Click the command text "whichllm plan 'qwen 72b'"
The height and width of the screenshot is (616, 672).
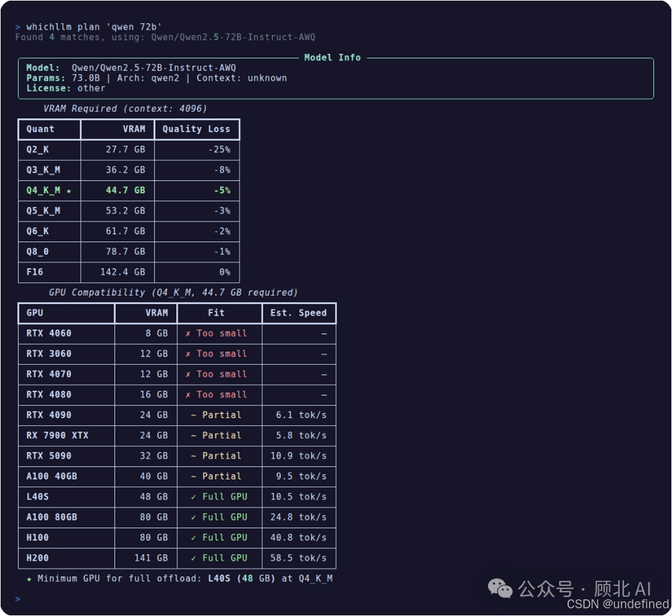(94, 27)
